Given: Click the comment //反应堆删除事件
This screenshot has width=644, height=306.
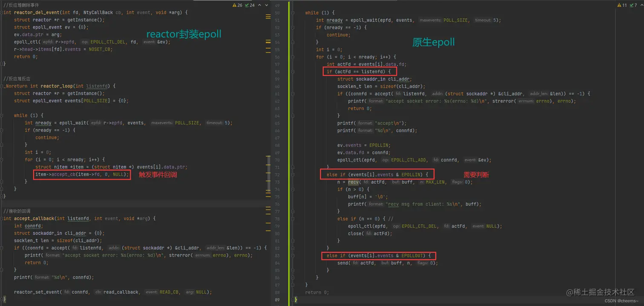Looking at the screenshot, I should [21, 5].
